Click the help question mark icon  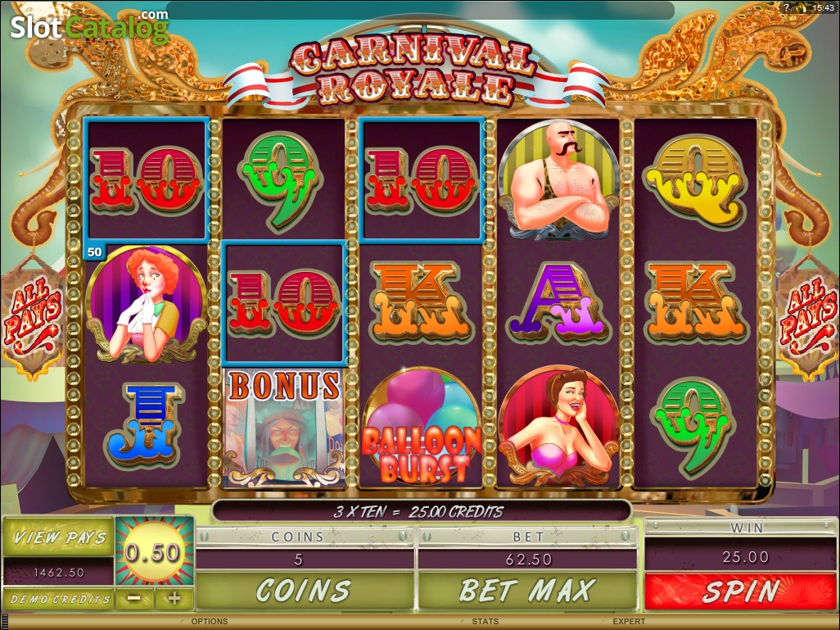click(x=787, y=7)
